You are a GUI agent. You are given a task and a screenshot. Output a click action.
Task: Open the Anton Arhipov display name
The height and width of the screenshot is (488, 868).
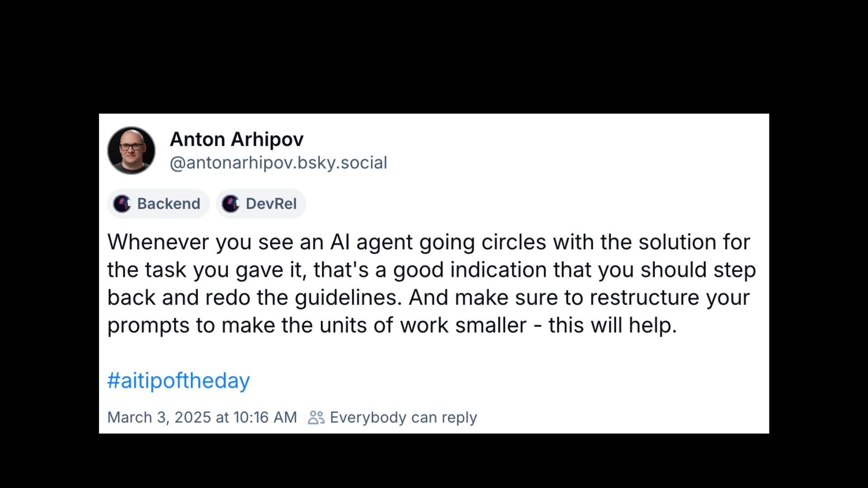pos(236,139)
